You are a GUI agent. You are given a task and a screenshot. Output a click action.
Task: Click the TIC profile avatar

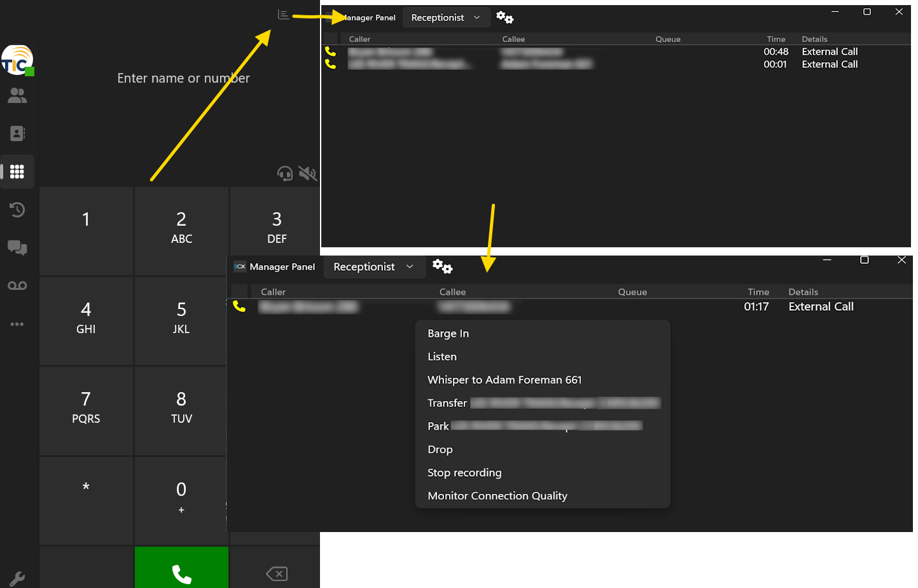(17, 60)
